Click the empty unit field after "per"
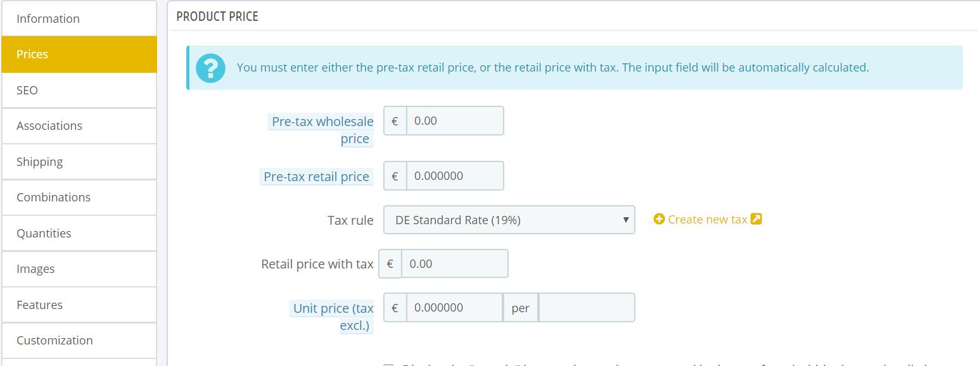 point(586,307)
